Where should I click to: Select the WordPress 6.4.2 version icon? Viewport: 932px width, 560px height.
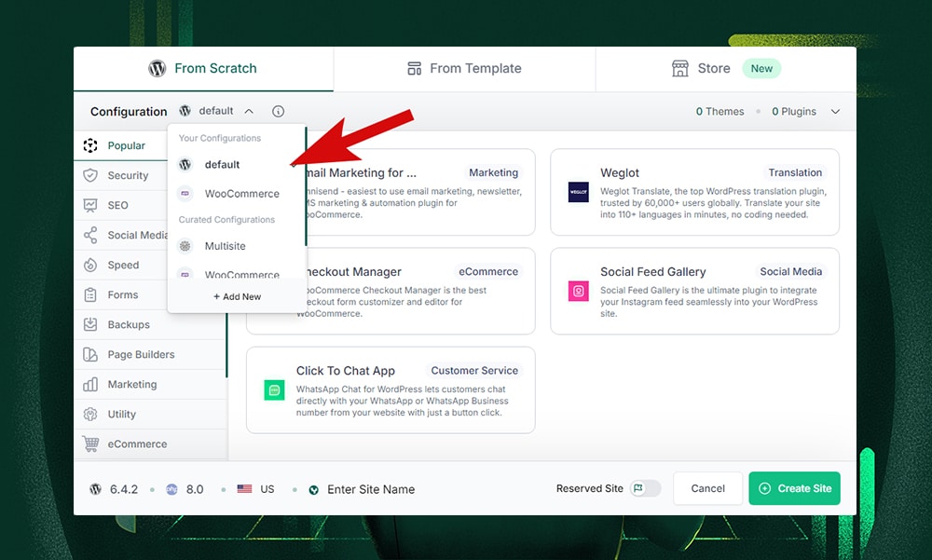click(x=96, y=489)
